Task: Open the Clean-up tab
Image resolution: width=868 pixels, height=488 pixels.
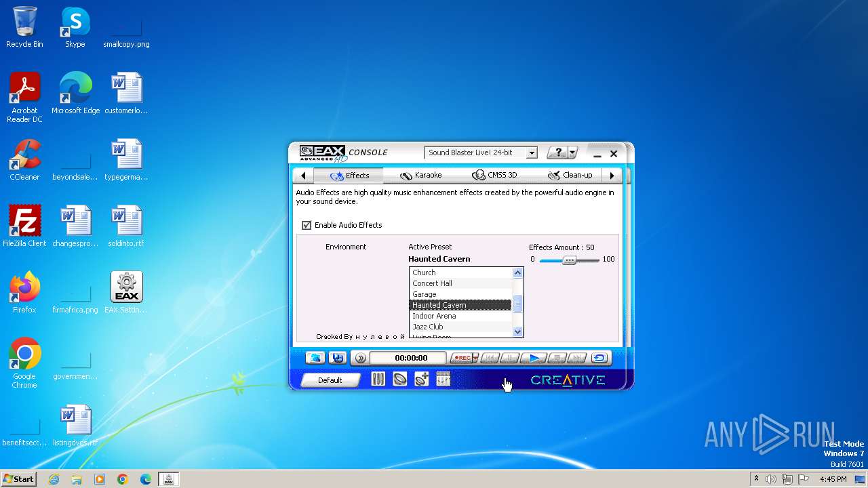Action: tap(570, 176)
